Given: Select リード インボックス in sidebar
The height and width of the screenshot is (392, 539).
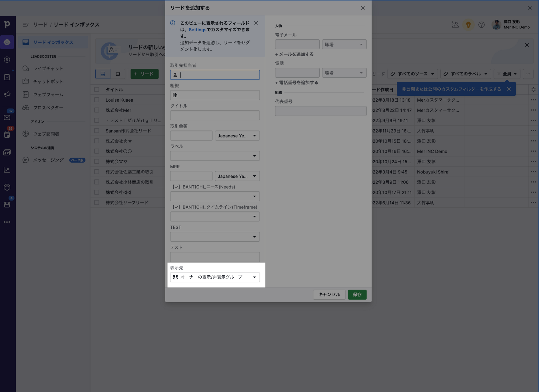Looking at the screenshot, I should tap(53, 42).
